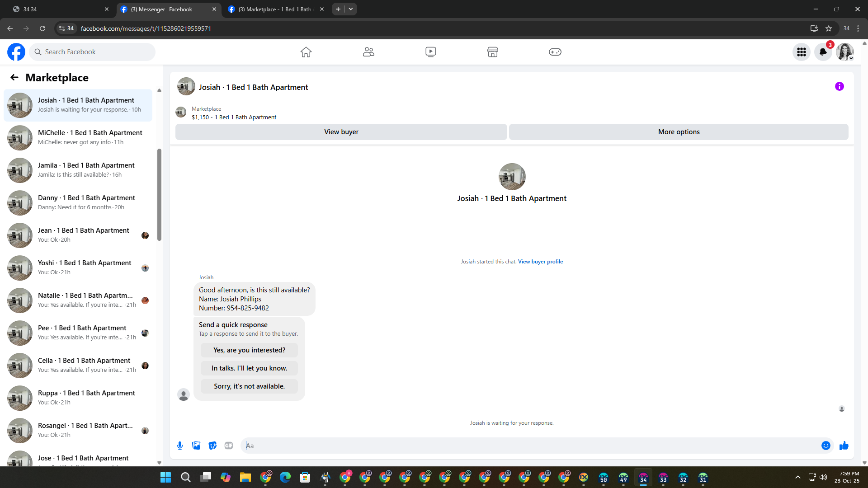
Task: Open the Facebook Marketplace nav icon
Action: (x=492, y=52)
